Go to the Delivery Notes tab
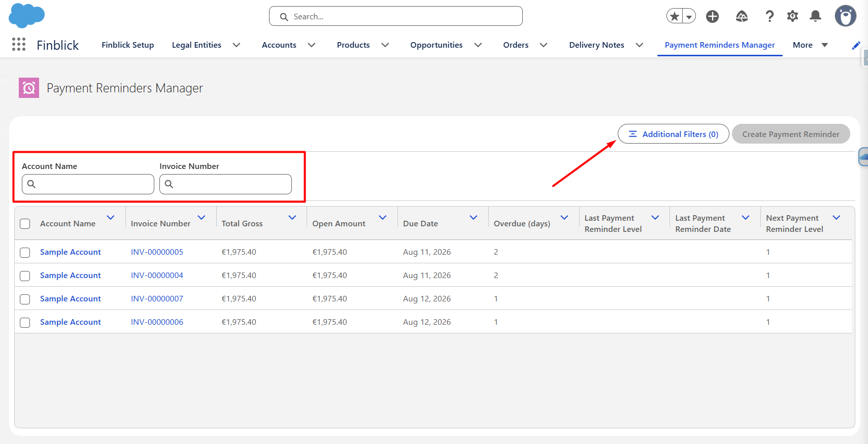 [596, 45]
